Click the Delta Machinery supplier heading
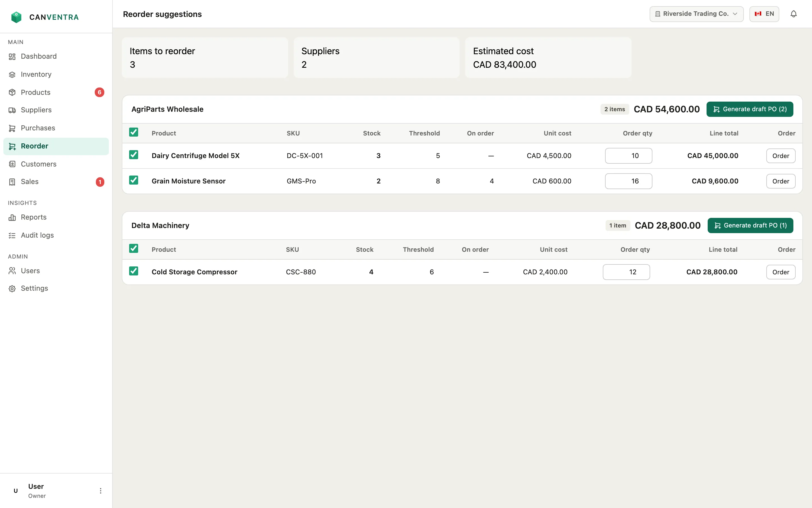This screenshot has height=508, width=812. click(x=160, y=225)
